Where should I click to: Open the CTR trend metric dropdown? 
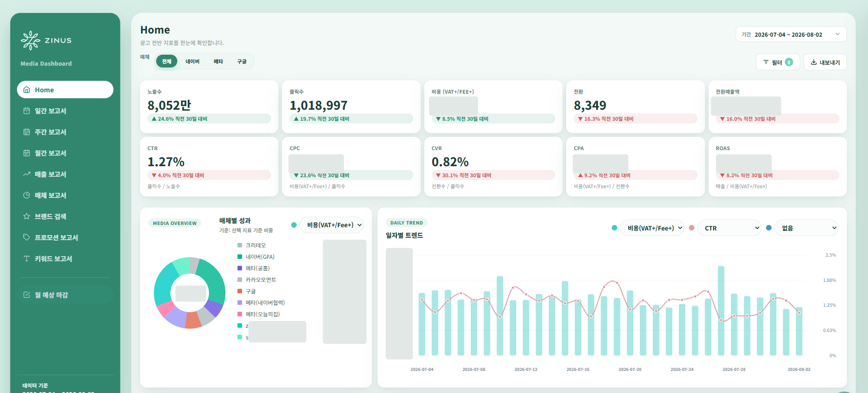click(x=729, y=228)
